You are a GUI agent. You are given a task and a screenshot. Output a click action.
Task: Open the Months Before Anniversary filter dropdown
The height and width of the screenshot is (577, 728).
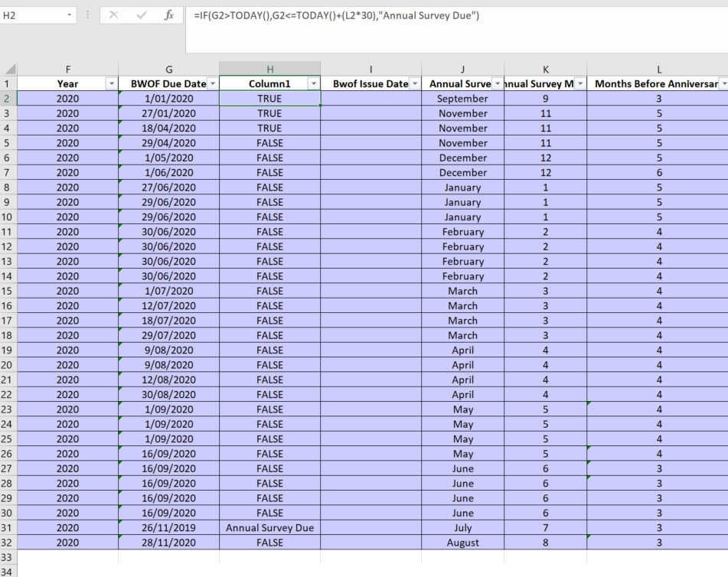(x=723, y=83)
